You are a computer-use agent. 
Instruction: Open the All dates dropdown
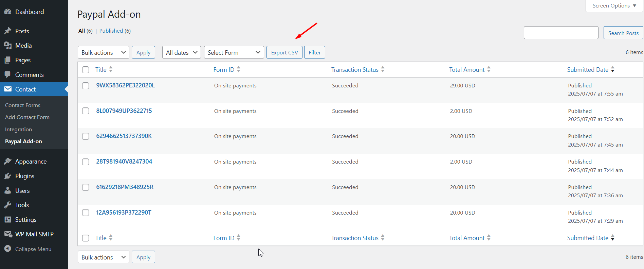(x=182, y=52)
